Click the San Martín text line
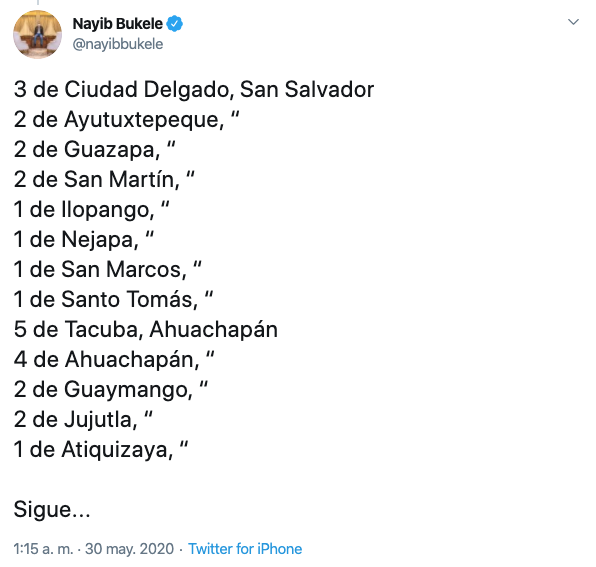The height and width of the screenshot is (567, 596). [x=104, y=179]
